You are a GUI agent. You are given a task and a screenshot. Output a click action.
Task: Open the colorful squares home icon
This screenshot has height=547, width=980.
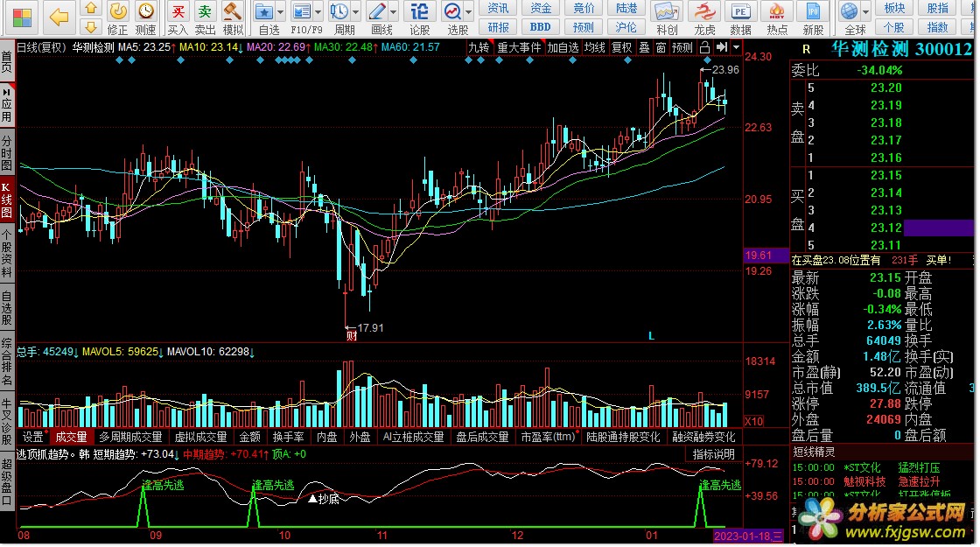22,18
